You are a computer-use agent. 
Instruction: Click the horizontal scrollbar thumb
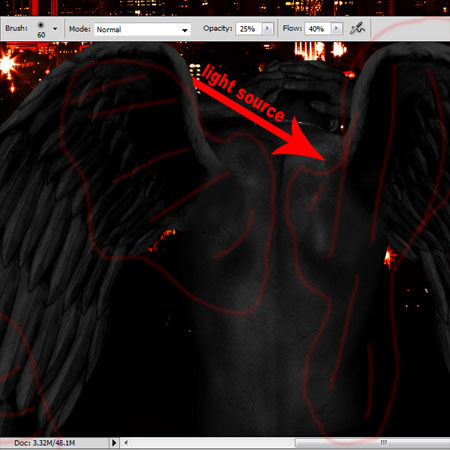[373, 443]
